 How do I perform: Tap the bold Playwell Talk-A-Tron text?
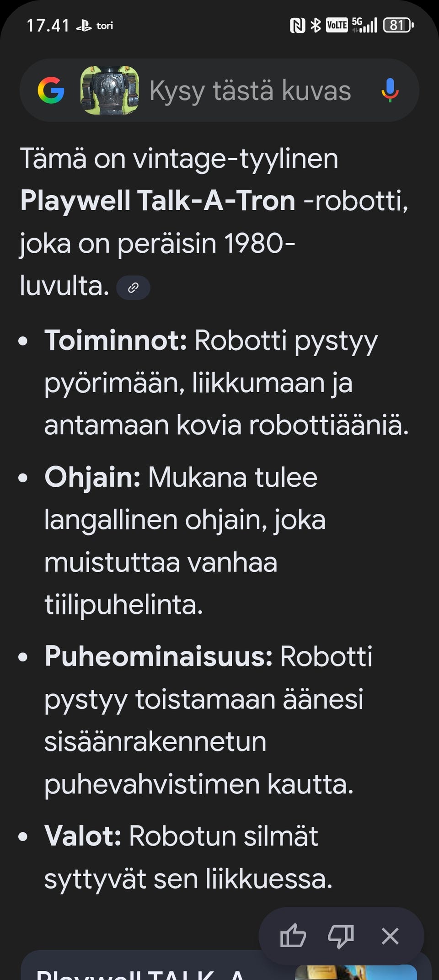[x=158, y=200]
